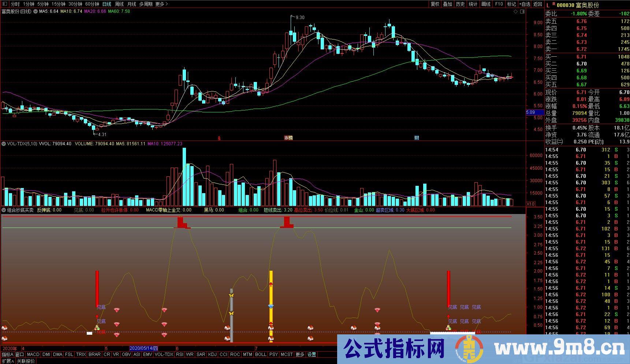
Task: Select 指标A in the bottom bar
Action: click(7, 354)
